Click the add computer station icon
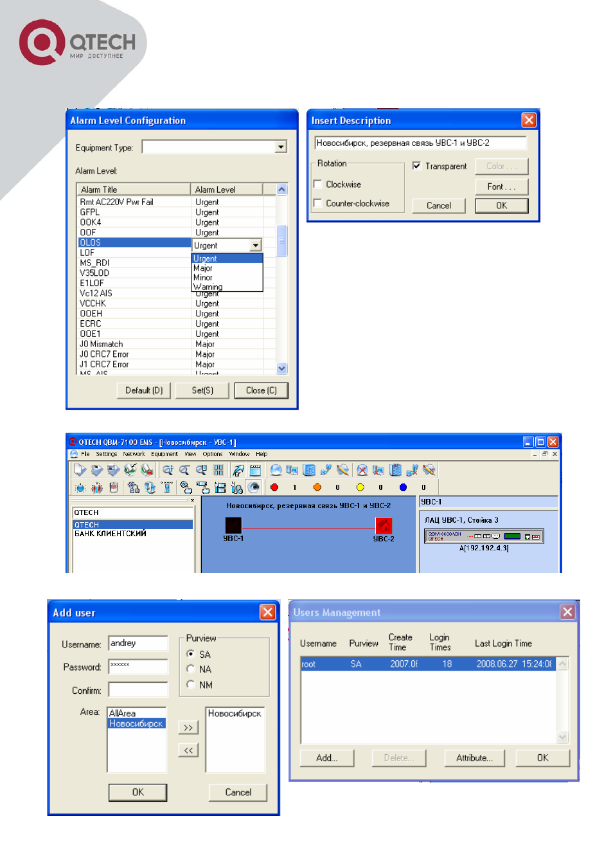This screenshot has height=868, width=613. point(292,470)
